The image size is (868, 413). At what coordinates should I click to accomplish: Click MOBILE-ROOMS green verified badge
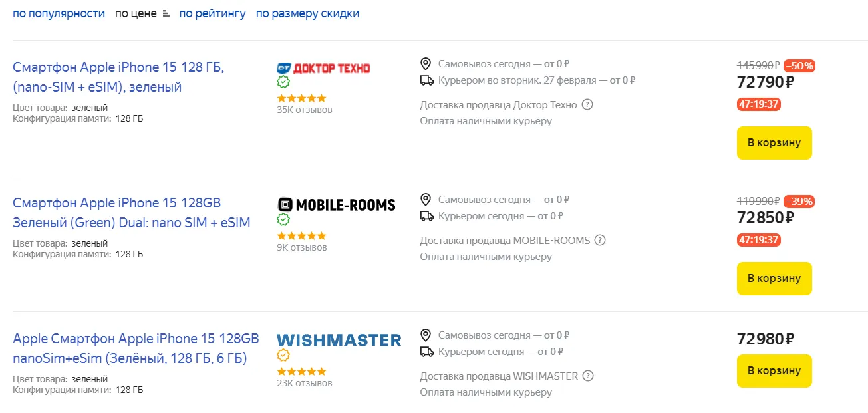[283, 219]
